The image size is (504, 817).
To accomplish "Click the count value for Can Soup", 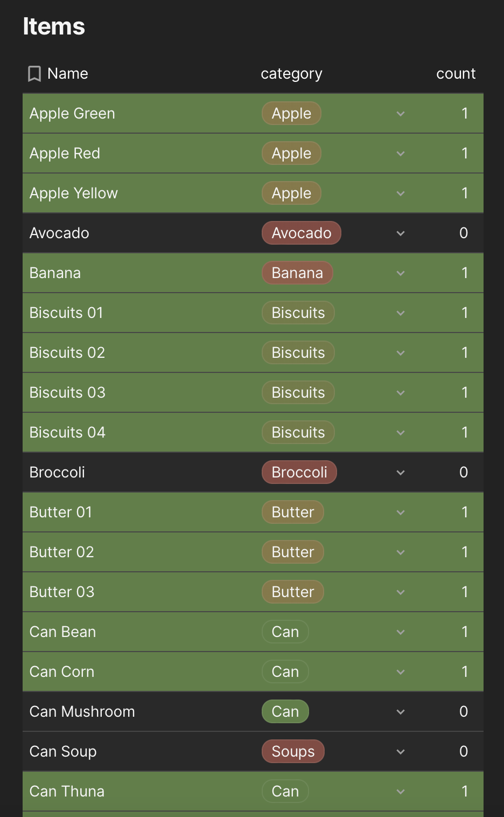I will [x=464, y=751].
